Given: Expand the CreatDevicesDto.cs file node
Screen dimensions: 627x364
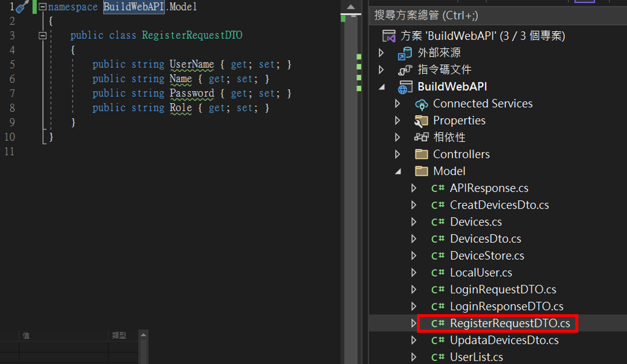Looking at the screenshot, I should tap(414, 205).
